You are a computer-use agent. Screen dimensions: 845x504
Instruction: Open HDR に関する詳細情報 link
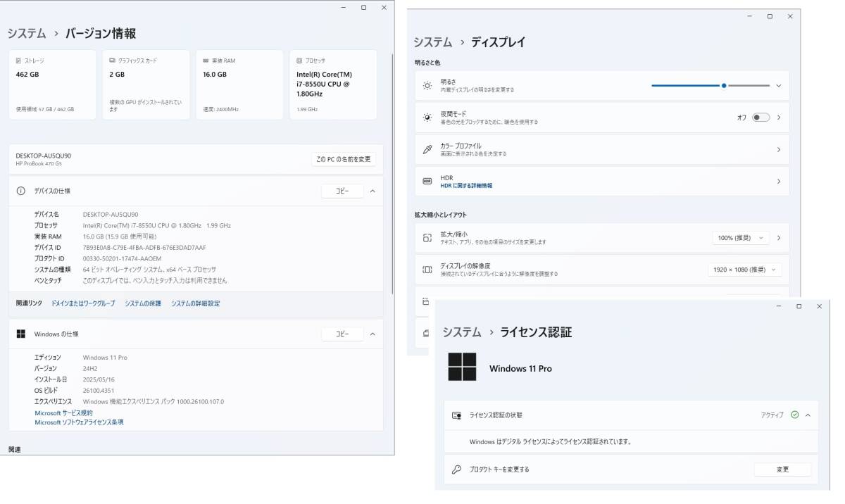(466, 186)
